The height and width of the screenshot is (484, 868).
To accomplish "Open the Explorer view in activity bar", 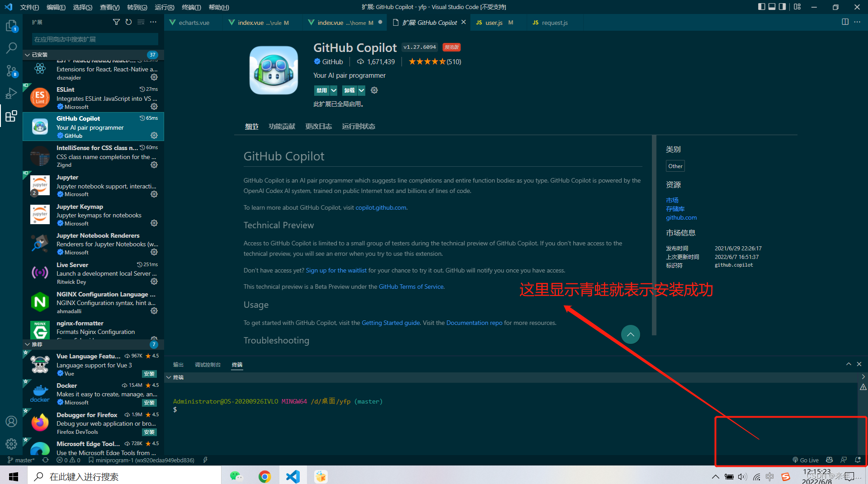I will (11, 26).
